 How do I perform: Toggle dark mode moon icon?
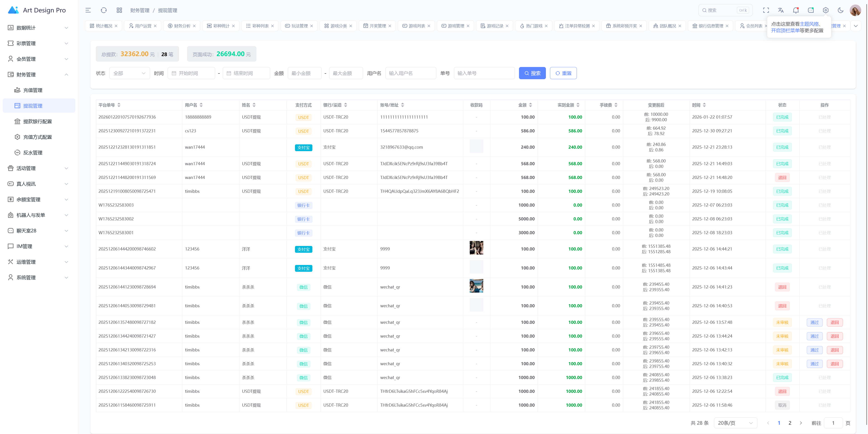(840, 10)
